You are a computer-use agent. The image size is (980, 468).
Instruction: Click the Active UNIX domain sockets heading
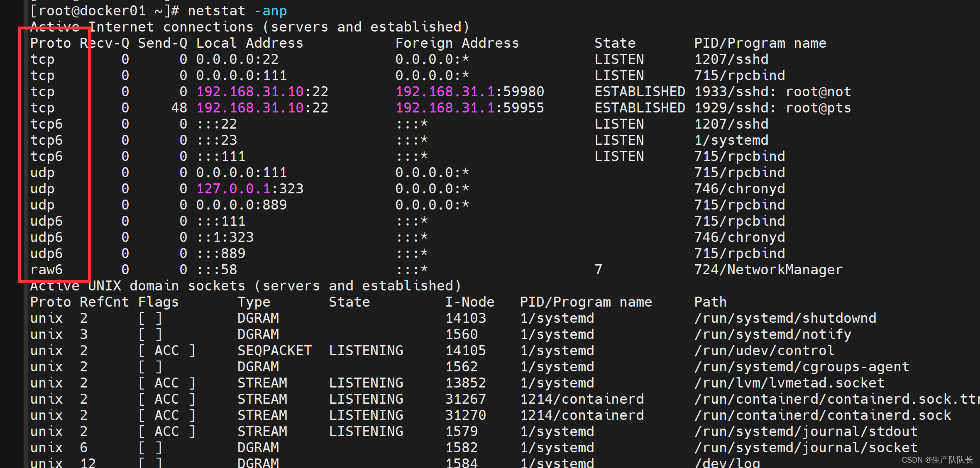pos(245,286)
